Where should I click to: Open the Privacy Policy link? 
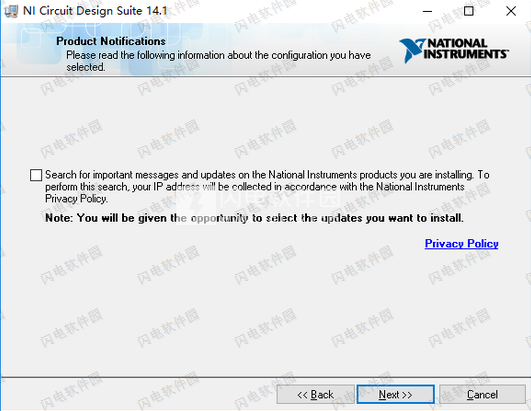461,243
